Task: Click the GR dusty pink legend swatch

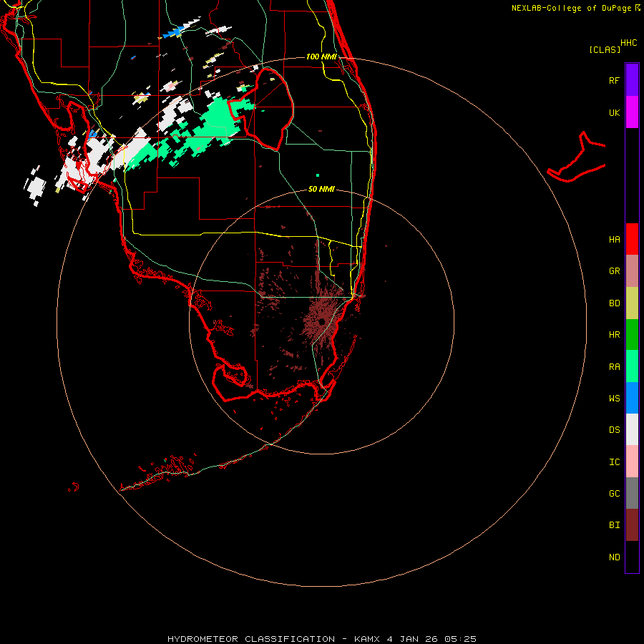Action: pyautogui.click(x=632, y=270)
